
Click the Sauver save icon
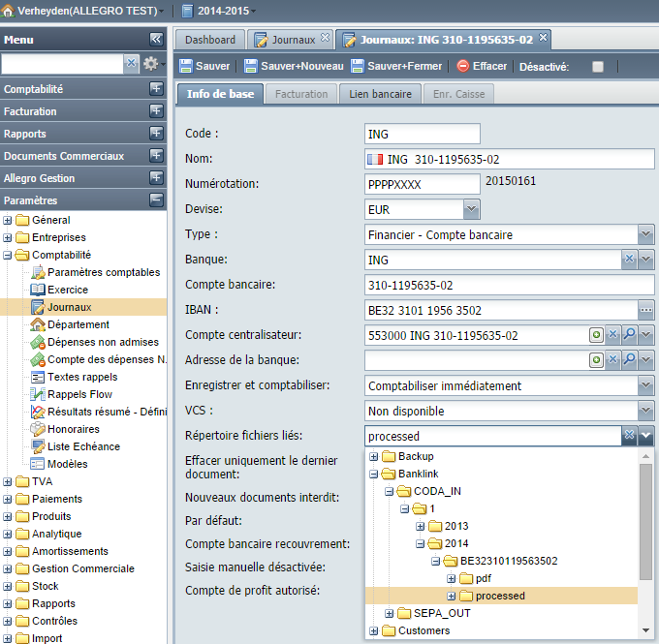185,67
